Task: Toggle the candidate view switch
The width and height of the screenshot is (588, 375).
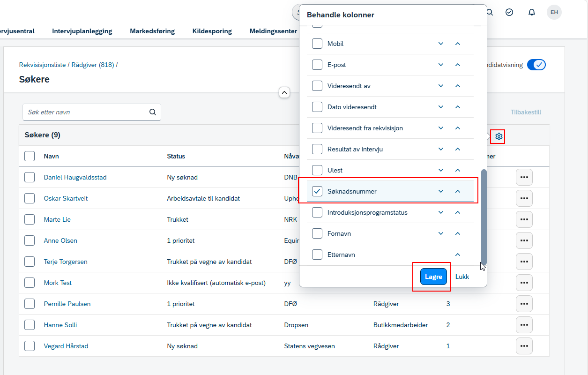Action: tap(536, 65)
